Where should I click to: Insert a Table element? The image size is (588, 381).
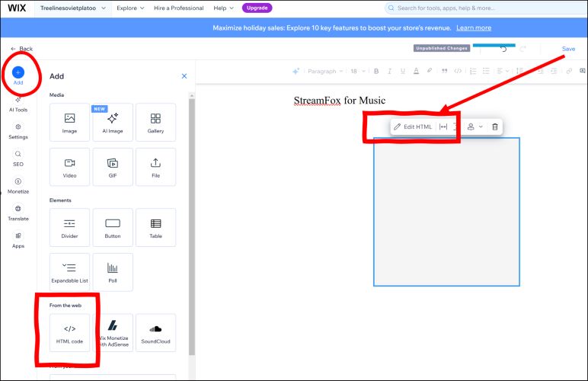coord(155,228)
